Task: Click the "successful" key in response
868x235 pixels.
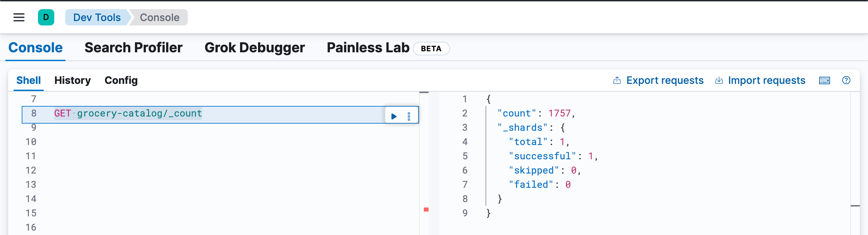Action: pyautogui.click(x=542, y=156)
